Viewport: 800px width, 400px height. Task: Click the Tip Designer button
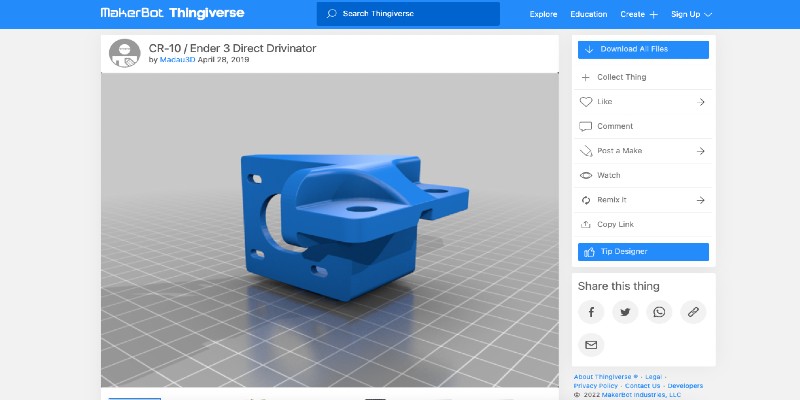coord(643,252)
